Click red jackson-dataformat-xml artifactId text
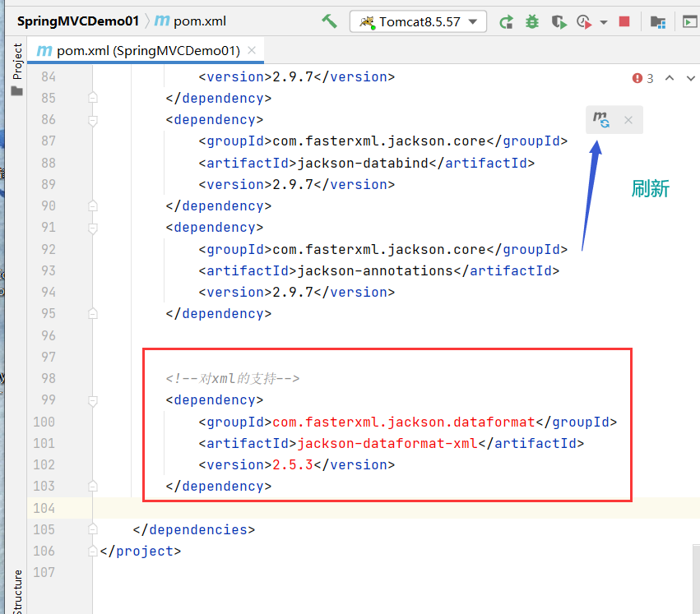 tap(387, 443)
